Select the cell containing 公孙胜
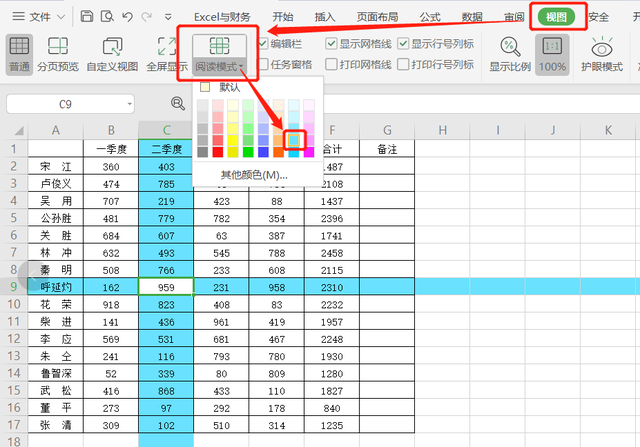This screenshot has width=640, height=447. (56, 218)
